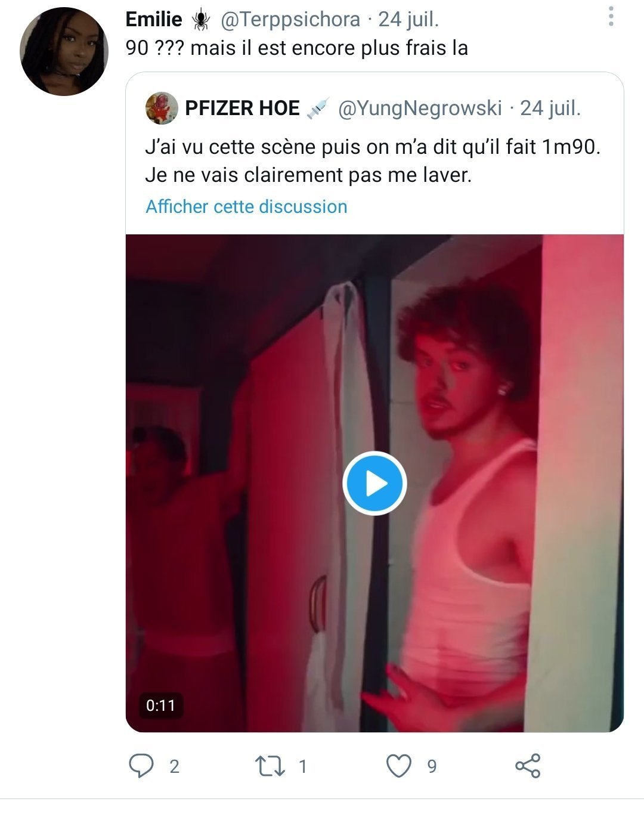Open the share icon

(528, 766)
